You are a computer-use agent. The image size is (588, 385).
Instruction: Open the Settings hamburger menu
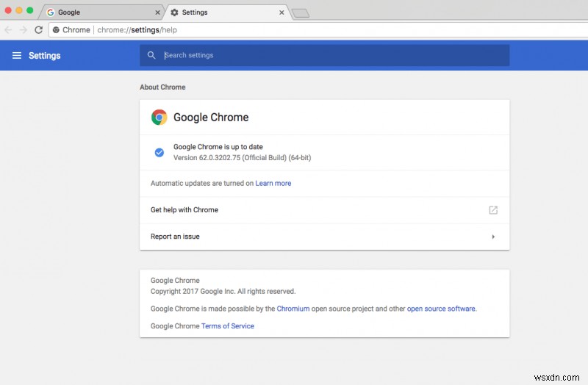pos(16,56)
